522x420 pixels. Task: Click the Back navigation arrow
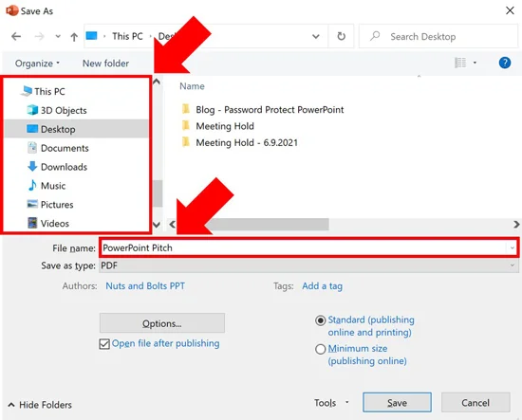(x=16, y=36)
